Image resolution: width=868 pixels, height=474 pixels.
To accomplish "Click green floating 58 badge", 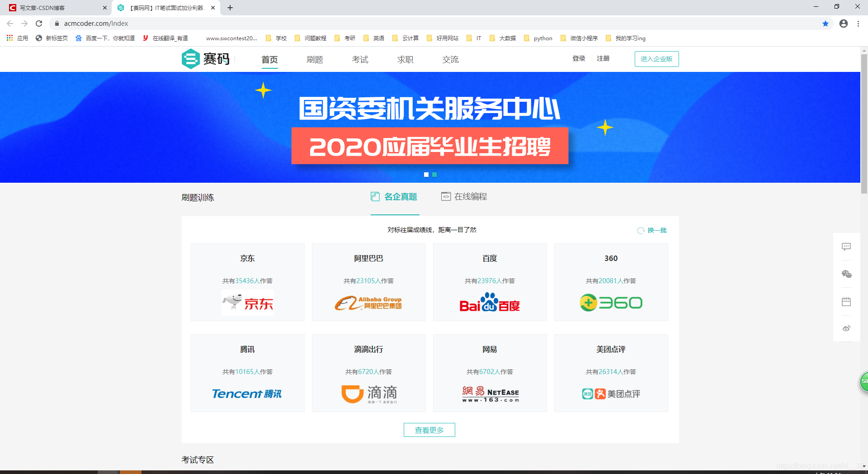I will pyautogui.click(x=863, y=381).
